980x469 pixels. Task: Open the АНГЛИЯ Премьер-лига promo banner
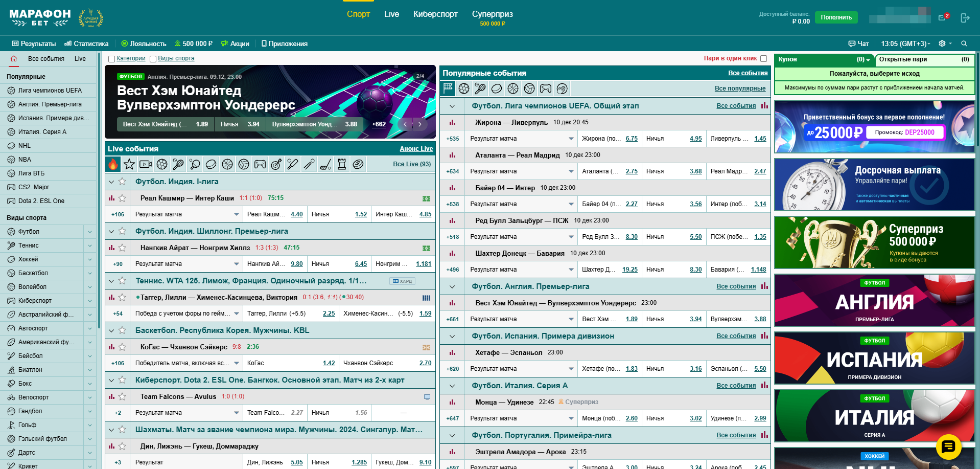click(x=874, y=300)
